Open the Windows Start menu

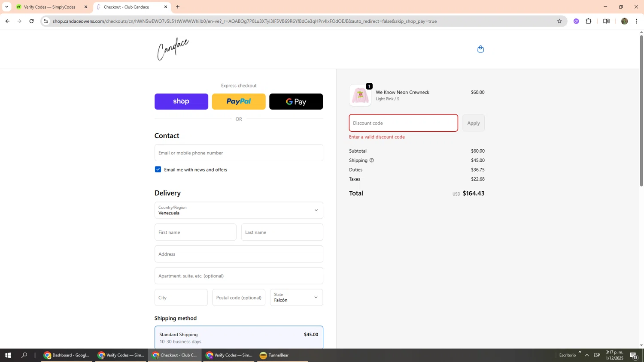[8, 355]
